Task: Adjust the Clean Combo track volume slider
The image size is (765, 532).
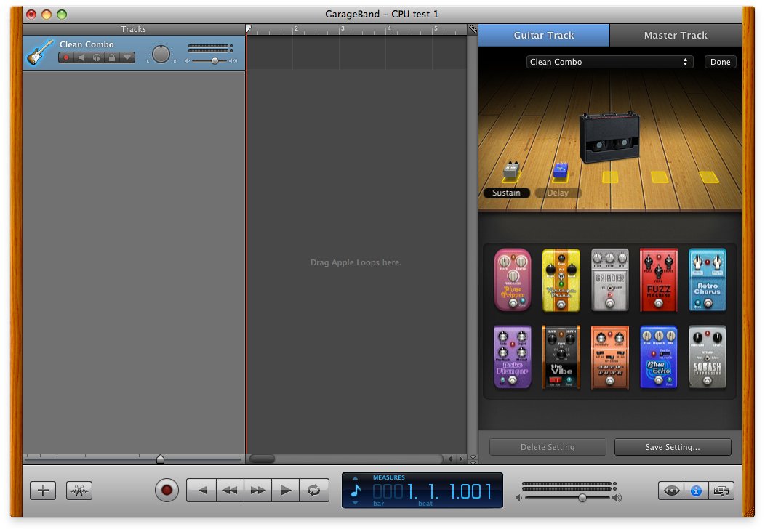Action: (215, 61)
